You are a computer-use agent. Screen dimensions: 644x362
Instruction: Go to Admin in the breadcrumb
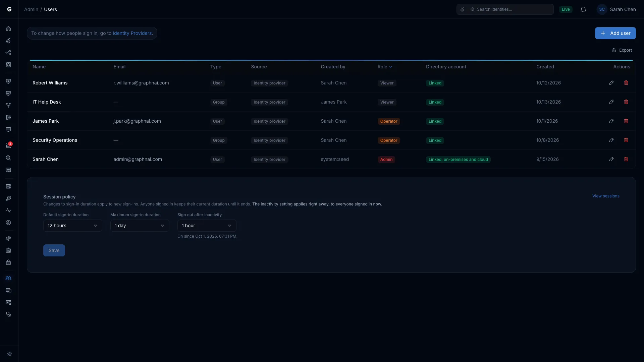point(31,9)
